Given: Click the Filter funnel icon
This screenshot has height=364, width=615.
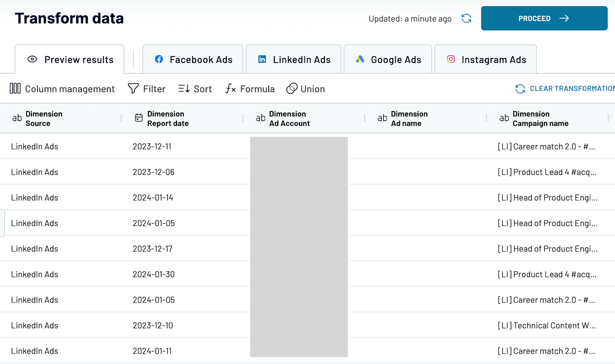Looking at the screenshot, I should (x=133, y=88).
